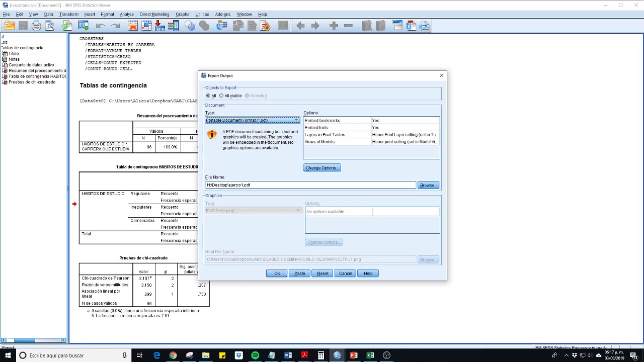This screenshot has width=644, height=362.
Task: Select Pruebas de chi-cuadrado outline item
Action: pos(32,82)
